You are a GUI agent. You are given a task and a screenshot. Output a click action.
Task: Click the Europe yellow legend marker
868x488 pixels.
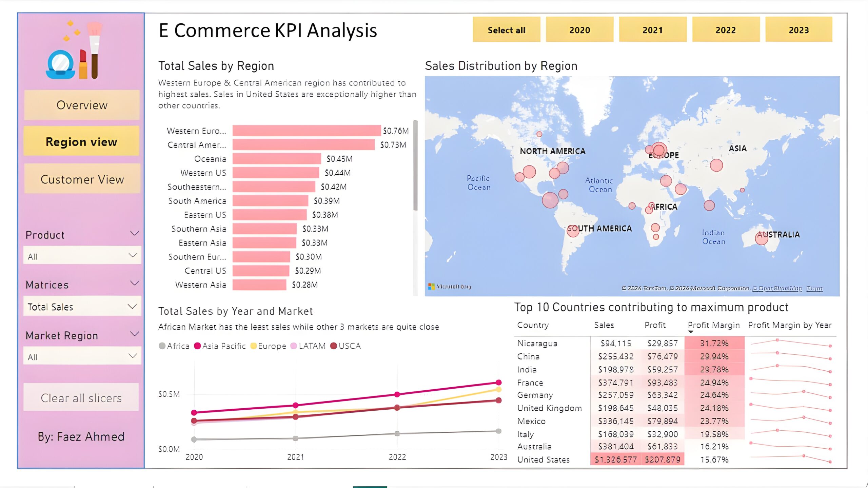coord(253,346)
